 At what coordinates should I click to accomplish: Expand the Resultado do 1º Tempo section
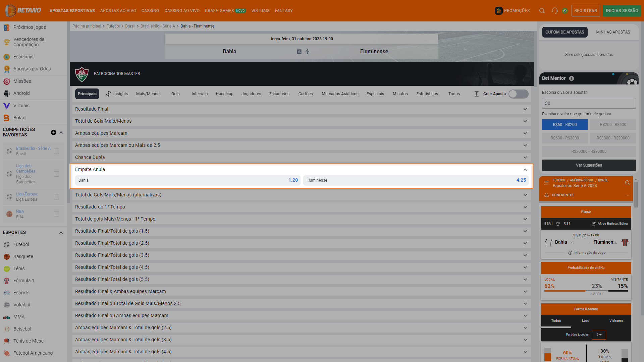coord(302,207)
